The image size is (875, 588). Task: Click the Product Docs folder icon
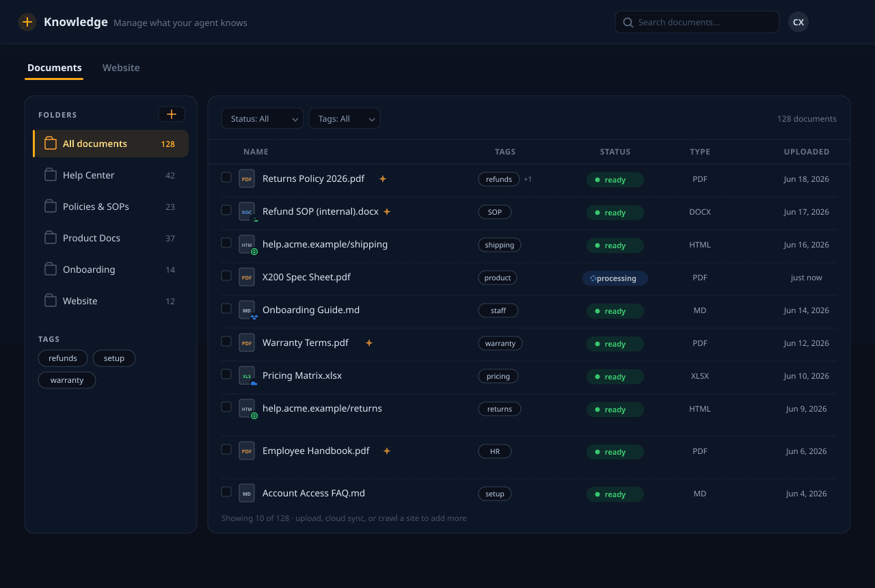51,238
